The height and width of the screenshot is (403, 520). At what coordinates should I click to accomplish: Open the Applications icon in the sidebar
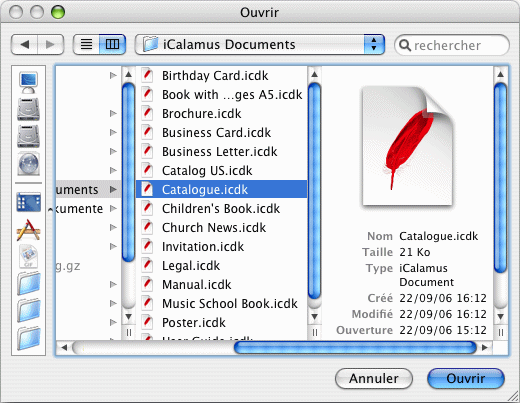[28, 230]
